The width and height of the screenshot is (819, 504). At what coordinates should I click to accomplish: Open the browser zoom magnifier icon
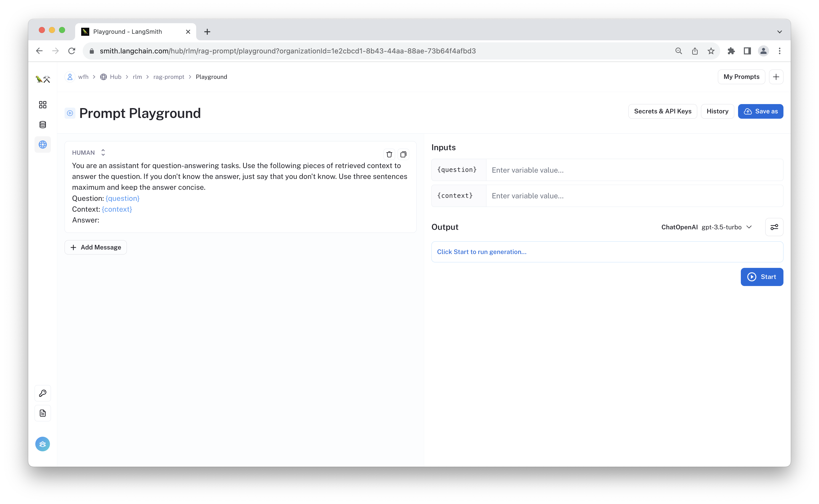click(679, 51)
